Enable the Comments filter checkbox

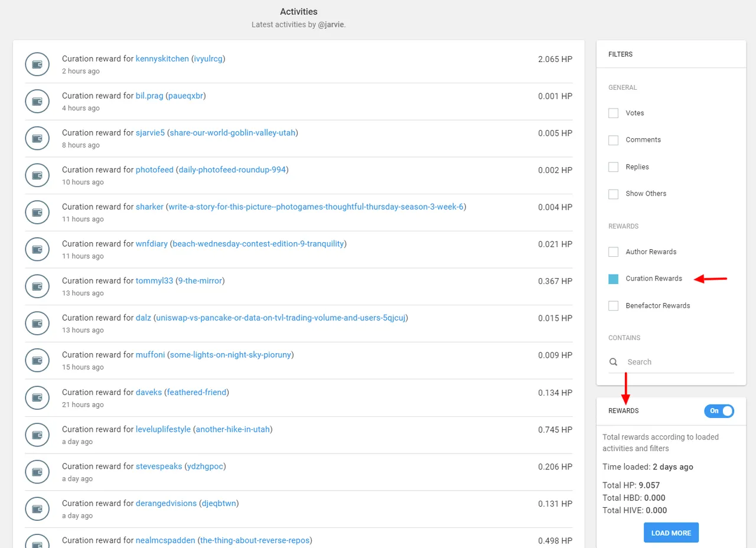pyautogui.click(x=614, y=140)
